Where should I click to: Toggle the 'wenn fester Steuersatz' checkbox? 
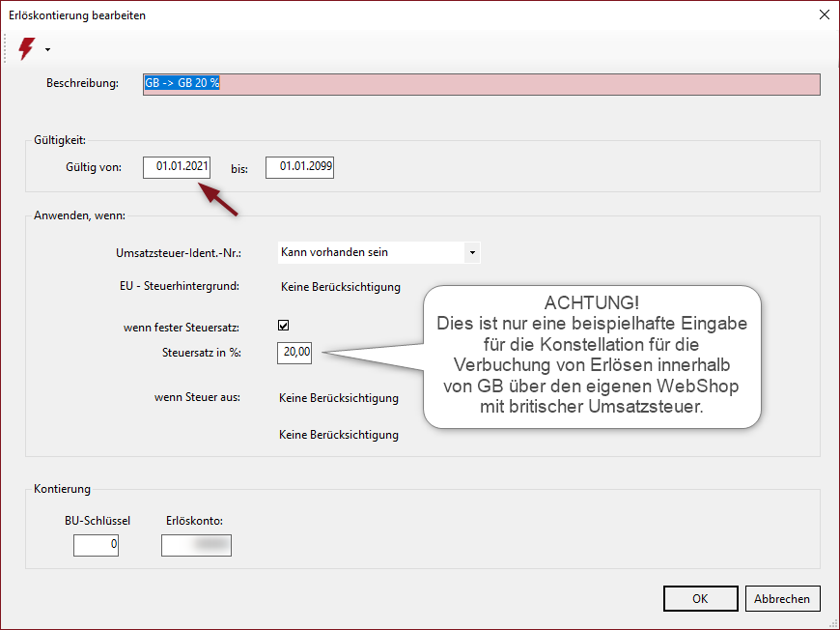click(x=284, y=326)
